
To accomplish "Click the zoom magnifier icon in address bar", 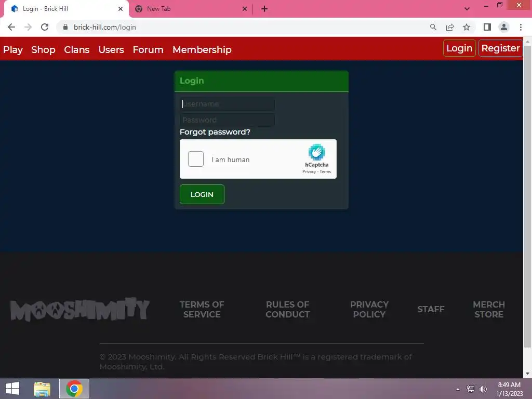I will (433, 27).
